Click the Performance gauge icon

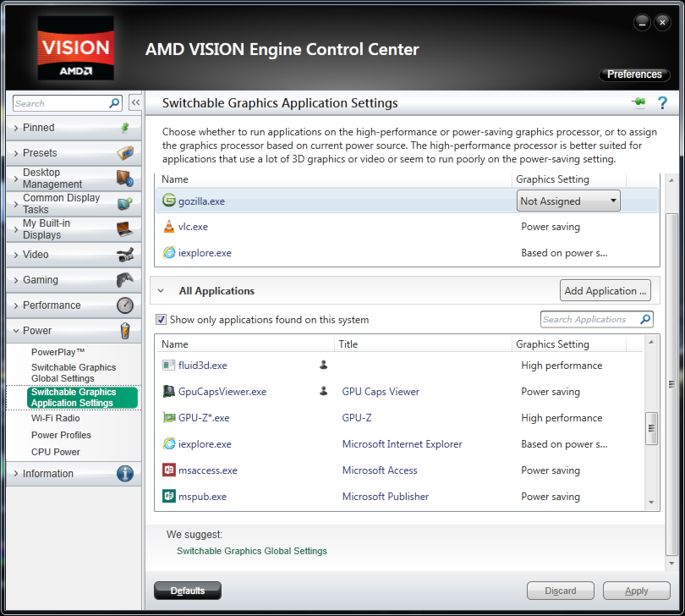pyautogui.click(x=125, y=305)
